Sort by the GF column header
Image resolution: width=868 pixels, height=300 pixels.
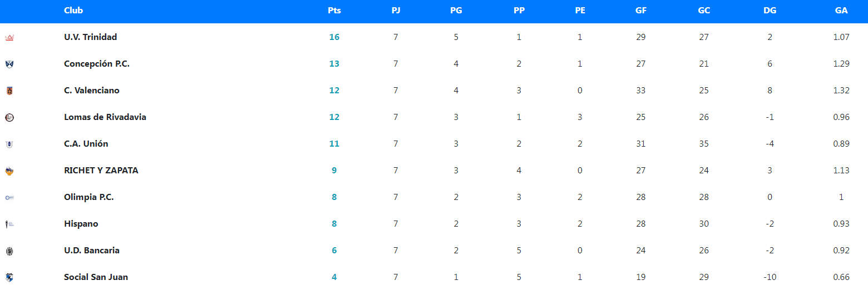tap(641, 11)
